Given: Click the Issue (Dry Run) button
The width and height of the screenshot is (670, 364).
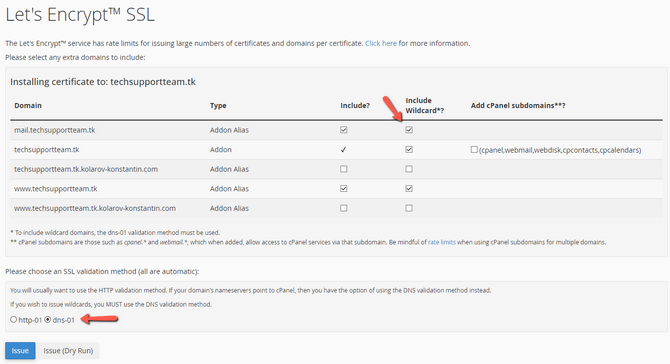Looking at the screenshot, I should 68,351.
